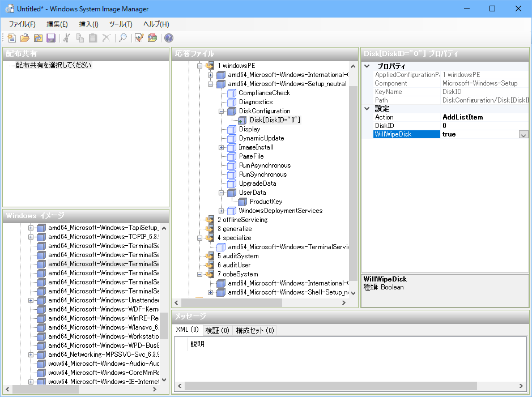The image size is (532, 397).
Task: Click the ComplianceCheck component icon
Action: click(x=232, y=93)
